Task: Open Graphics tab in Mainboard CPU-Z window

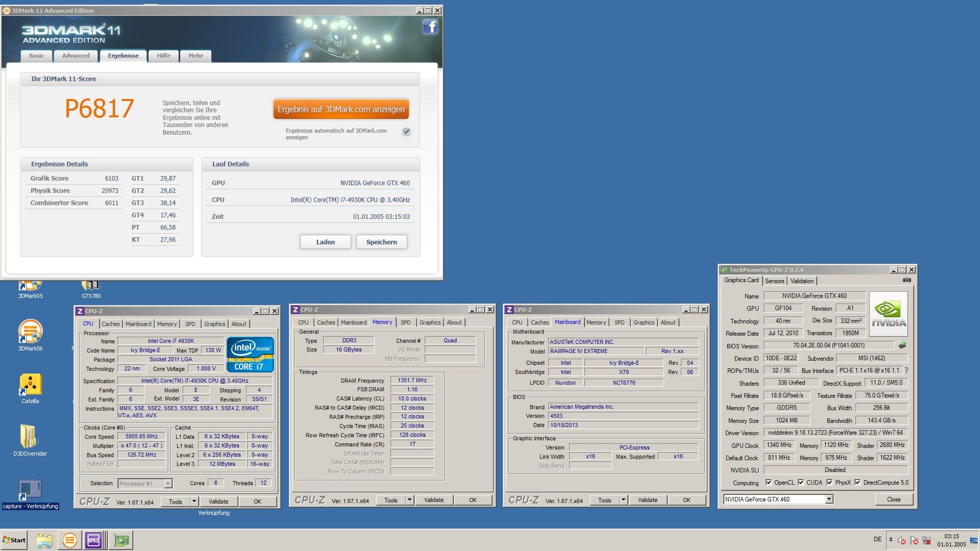Action: coord(644,322)
